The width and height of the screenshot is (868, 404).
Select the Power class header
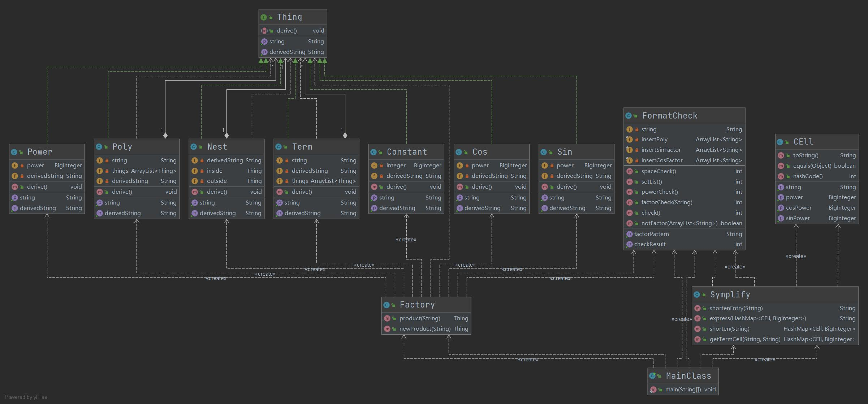pos(40,152)
